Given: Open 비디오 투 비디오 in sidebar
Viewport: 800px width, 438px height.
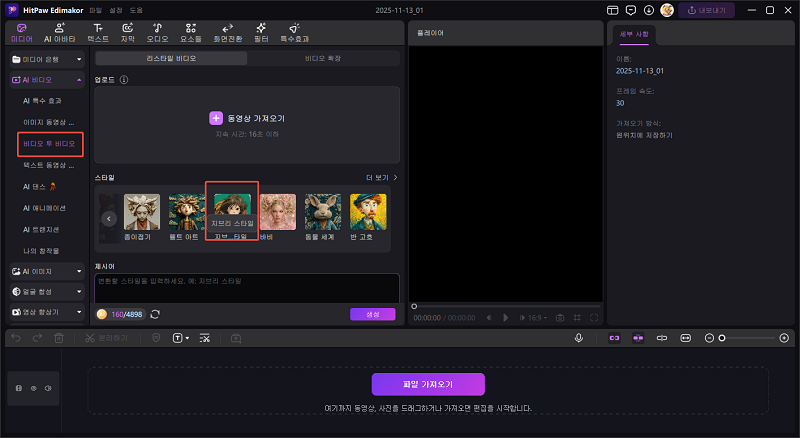Looking at the screenshot, I should pyautogui.click(x=49, y=144).
